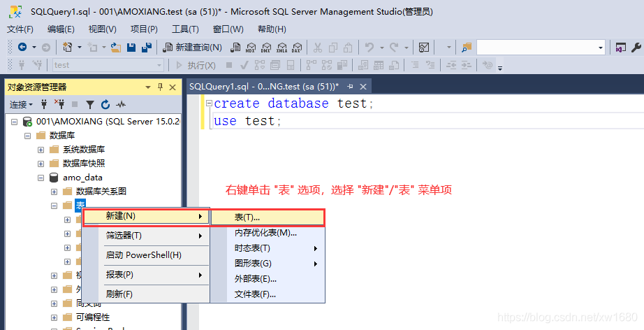
Task: Click the New Query (新建查询) button
Action: tap(193, 48)
